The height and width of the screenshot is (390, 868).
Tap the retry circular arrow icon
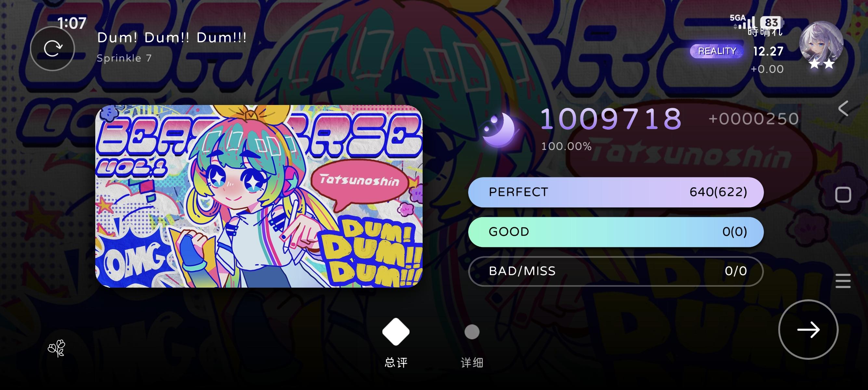click(52, 48)
